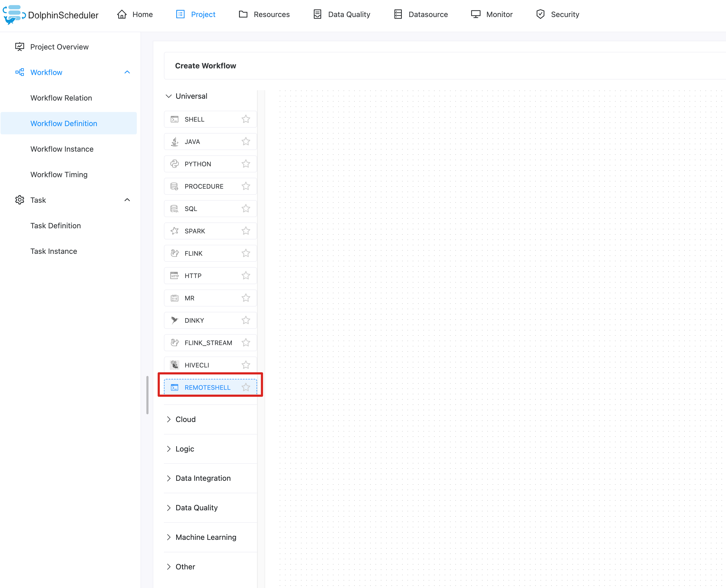Click the DolphinScheduler logo
This screenshot has height=588, width=726.
click(14, 15)
